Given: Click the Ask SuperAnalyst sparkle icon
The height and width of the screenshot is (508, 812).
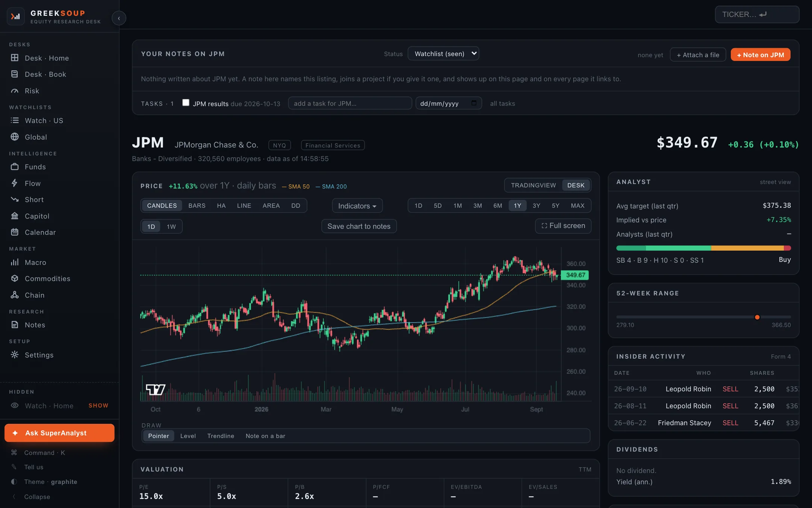Looking at the screenshot, I should click(15, 433).
